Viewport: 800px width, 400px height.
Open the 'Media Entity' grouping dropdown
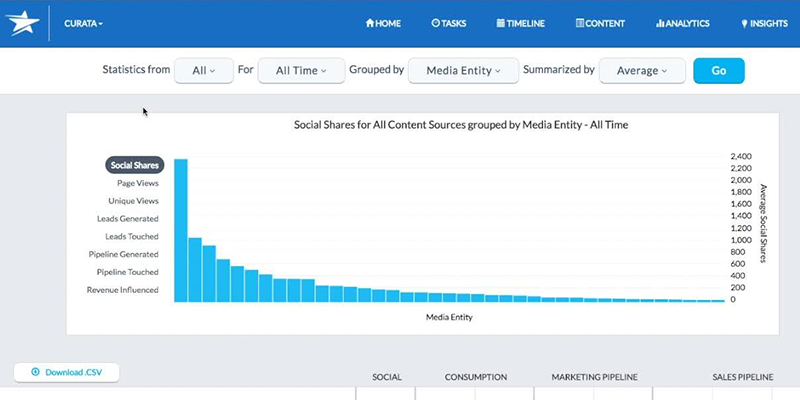coord(463,71)
